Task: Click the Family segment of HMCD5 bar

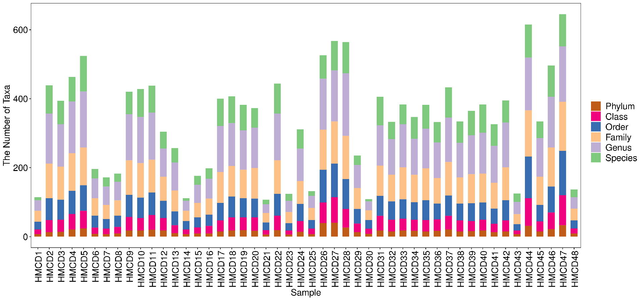Action: point(84,166)
